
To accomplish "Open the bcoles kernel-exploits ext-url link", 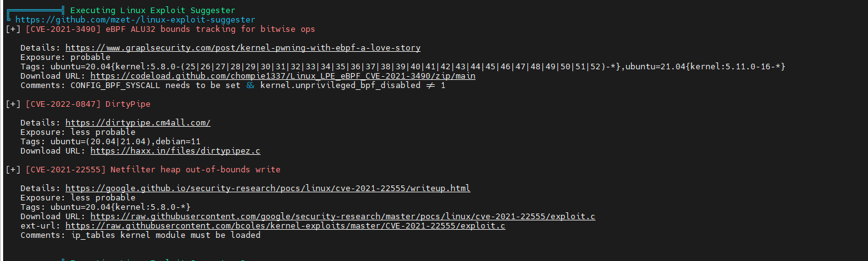I will point(286,226).
